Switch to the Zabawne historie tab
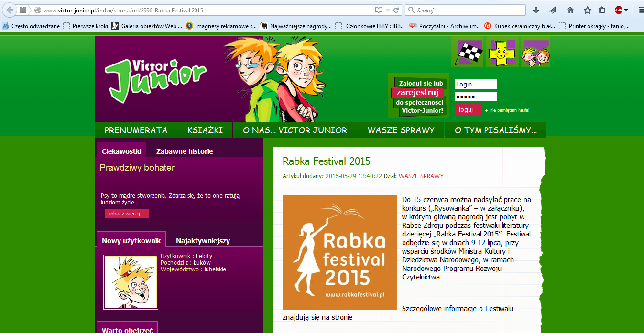This screenshot has height=333, width=644. pos(185,151)
